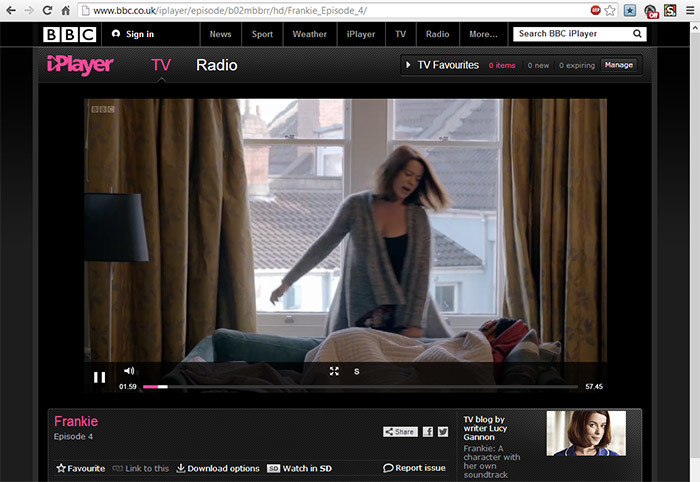Open iPlayer in top navigation

pos(361,34)
